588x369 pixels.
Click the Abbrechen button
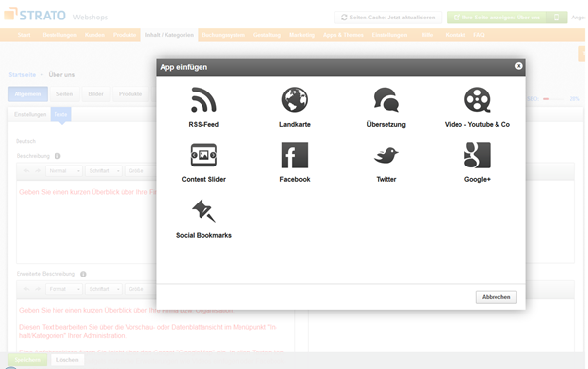[x=496, y=297]
